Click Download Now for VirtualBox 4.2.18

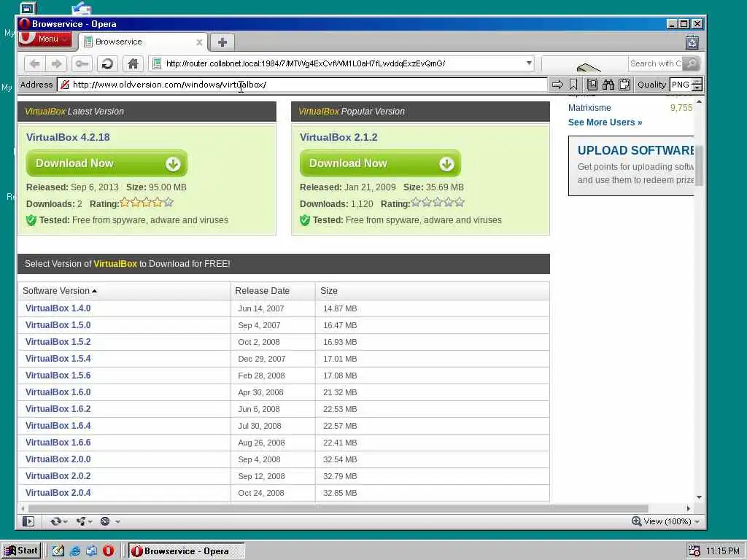(x=107, y=163)
